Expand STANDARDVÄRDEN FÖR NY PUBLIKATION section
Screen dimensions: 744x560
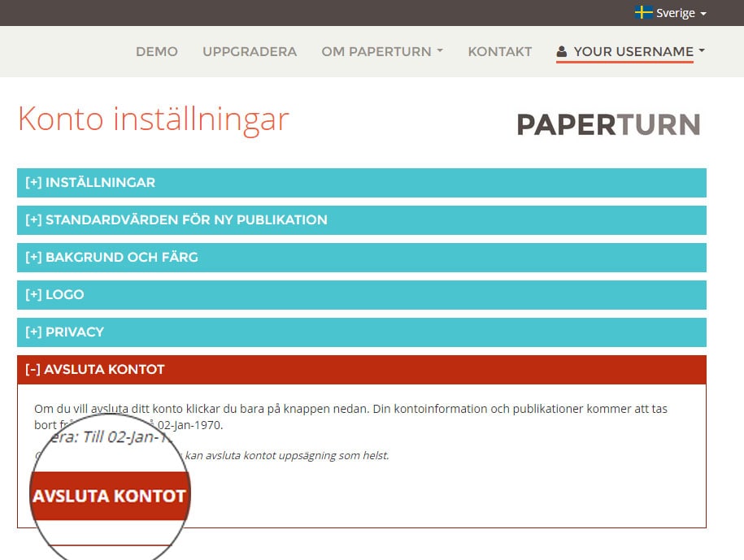362,220
